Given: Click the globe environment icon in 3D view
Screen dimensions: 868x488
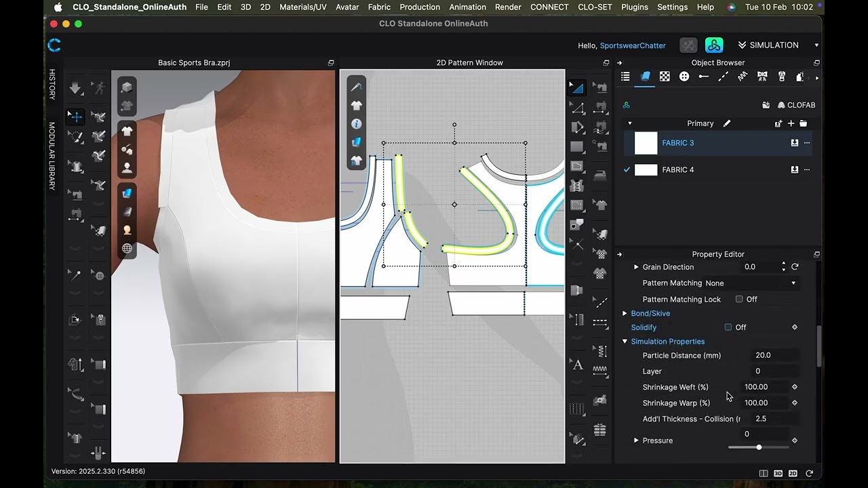Looking at the screenshot, I should [x=127, y=249].
